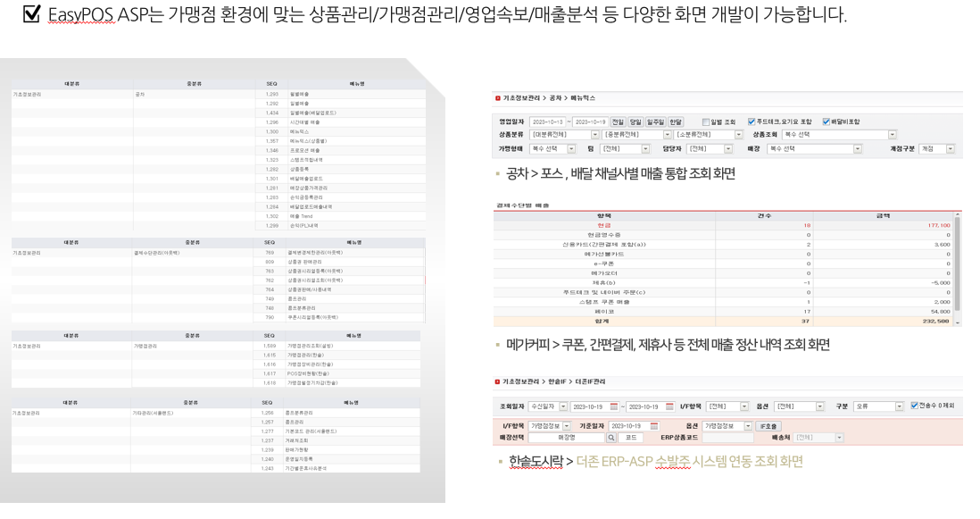Open the start date calendar icon in 더존IF관리
The image size is (980, 519).
point(613,406)
